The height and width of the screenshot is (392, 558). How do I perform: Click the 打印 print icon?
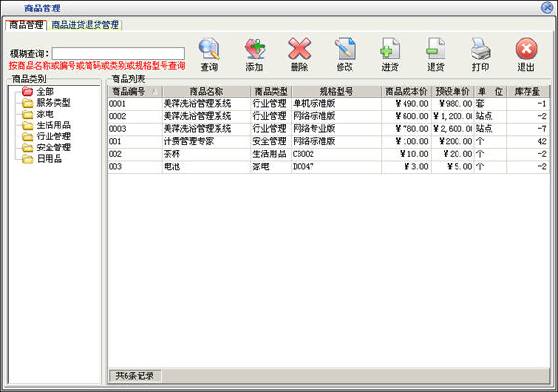[480, 52]
